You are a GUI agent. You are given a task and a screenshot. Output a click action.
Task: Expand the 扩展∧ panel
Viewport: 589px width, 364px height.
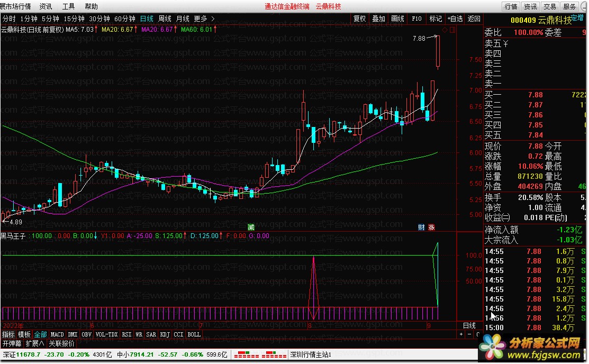[34, 344]
